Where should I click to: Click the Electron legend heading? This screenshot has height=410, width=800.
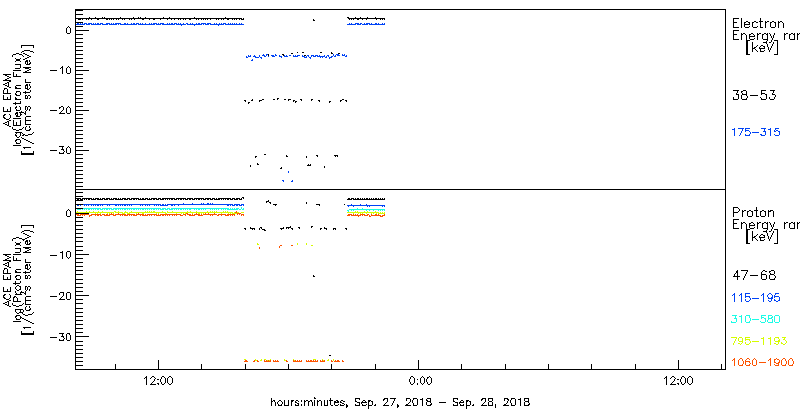click(758, 23)
